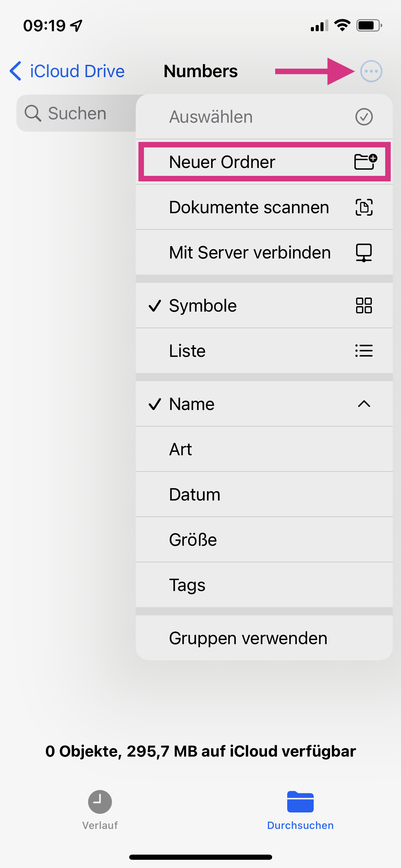The height and width of the screenshot is (868, 401).
Task: Switch view mode to Liste
Action: (x=187, y=351)
